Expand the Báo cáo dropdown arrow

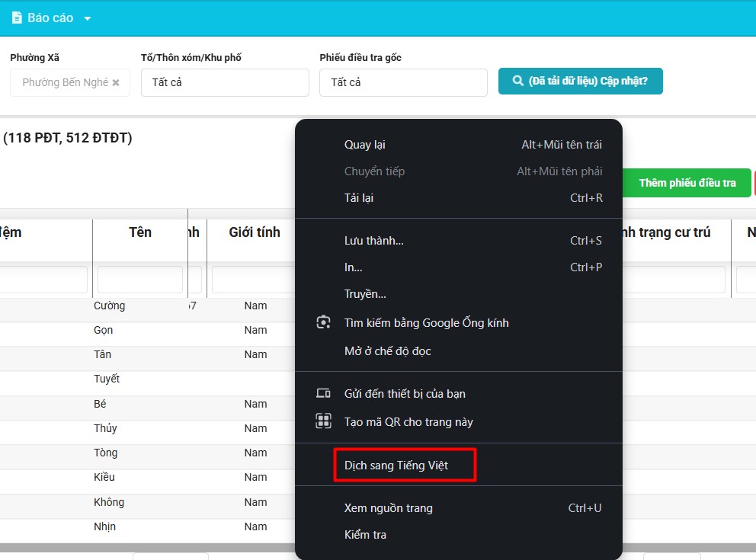pos(88,18)
